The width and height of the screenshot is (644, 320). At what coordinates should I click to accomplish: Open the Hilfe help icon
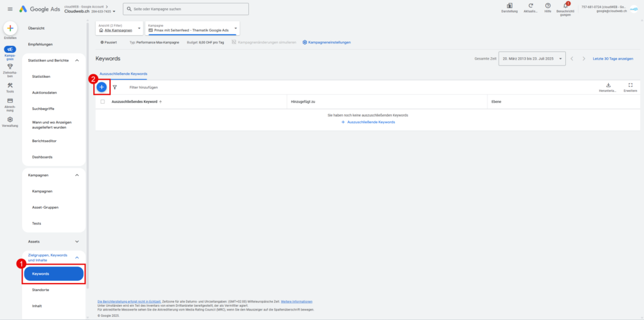click(547, 6)
